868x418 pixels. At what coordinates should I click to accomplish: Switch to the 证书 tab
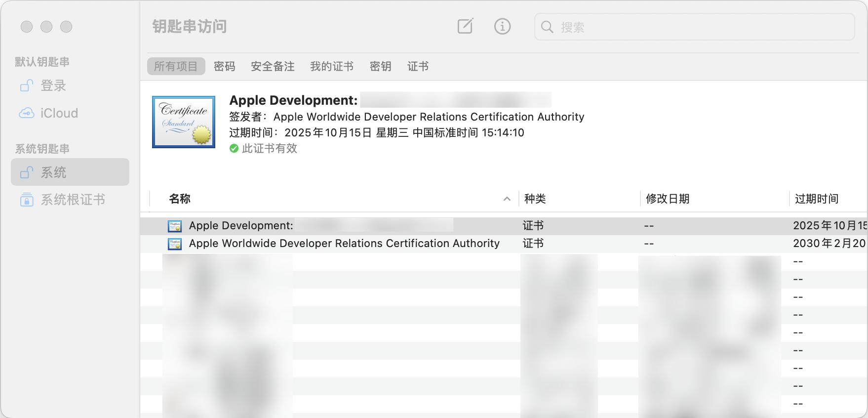pyautogui.click(x=418, y=66)
